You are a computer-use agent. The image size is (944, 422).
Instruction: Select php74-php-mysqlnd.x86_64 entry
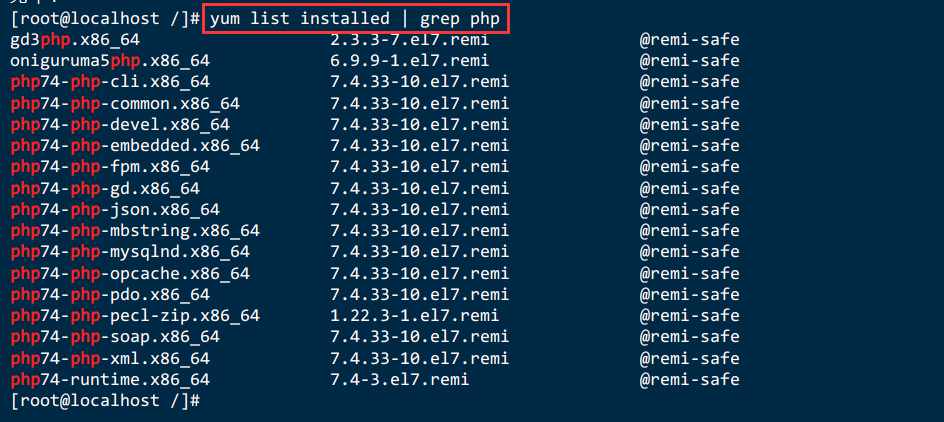pyautogui.click(x=130, y=252)
